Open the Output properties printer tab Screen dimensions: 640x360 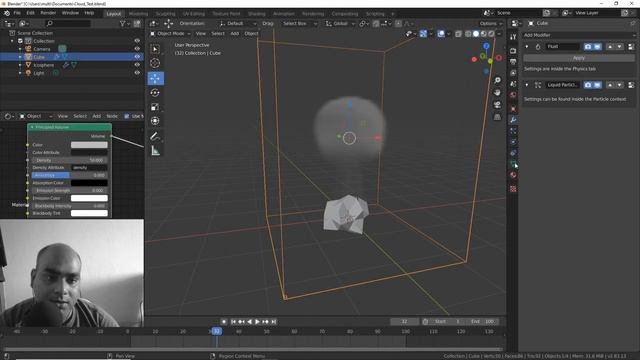coord(513,62)
